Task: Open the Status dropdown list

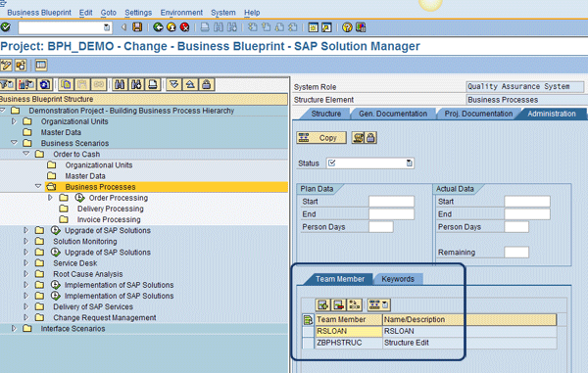Action: pos(409,163)
